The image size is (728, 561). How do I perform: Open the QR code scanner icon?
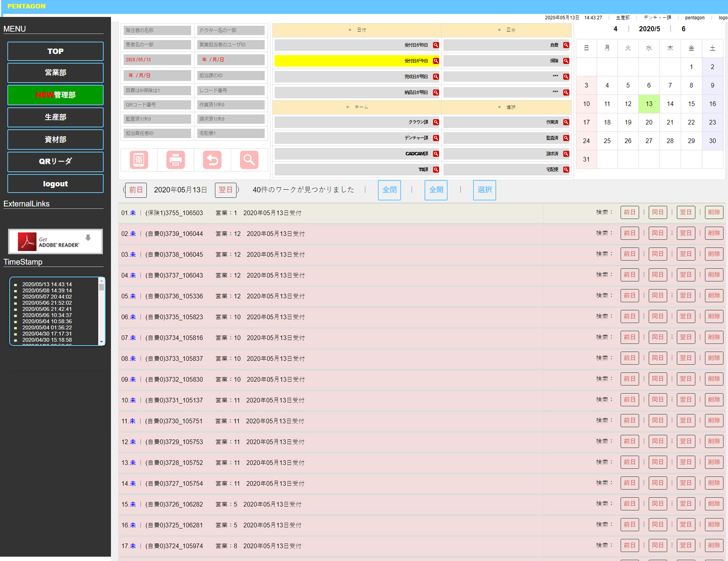point(139,160)
